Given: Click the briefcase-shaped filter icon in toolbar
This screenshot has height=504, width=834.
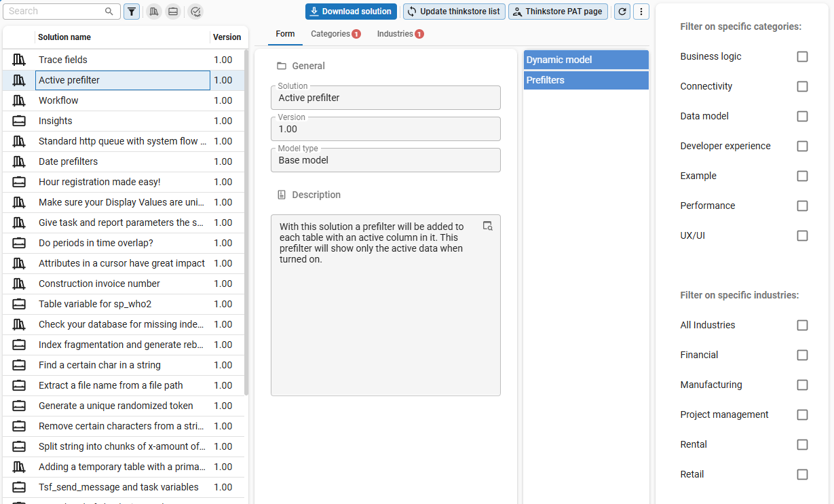Looking at the screenshot, I should tap(173, 12).
